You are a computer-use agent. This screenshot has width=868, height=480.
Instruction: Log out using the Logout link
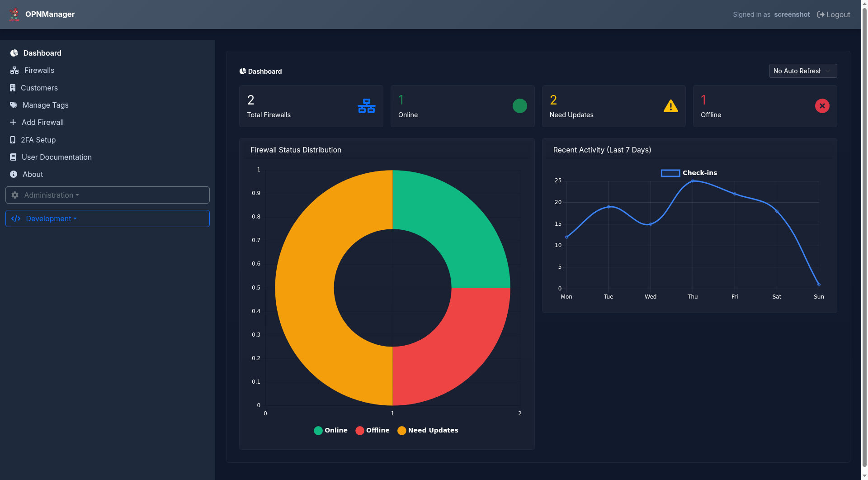click(834, 14)
